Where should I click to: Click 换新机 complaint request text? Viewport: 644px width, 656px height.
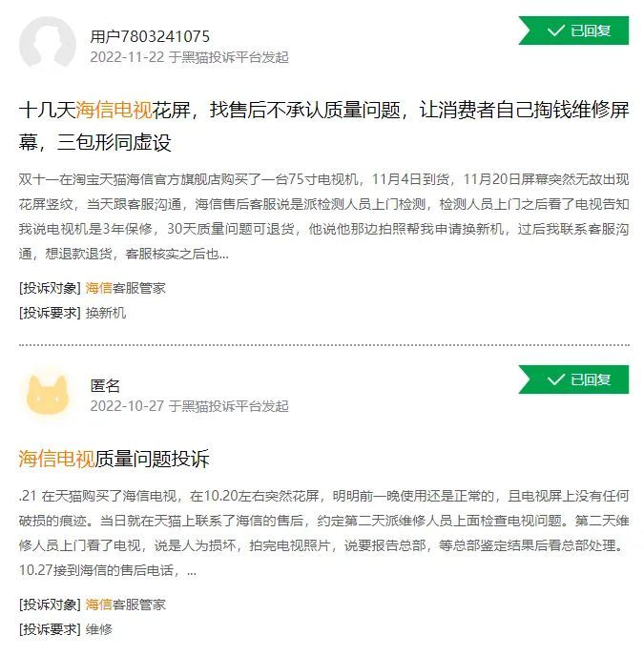[106, 313]
